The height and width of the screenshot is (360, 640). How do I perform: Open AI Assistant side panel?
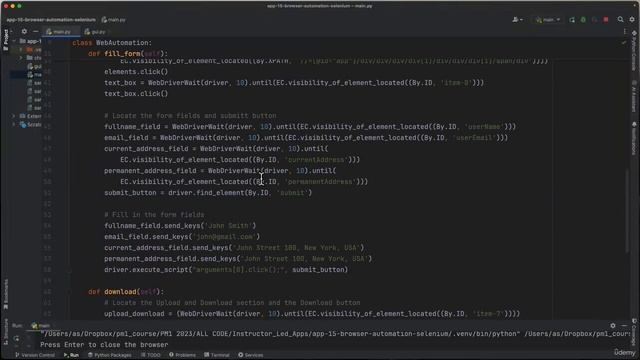[x=634, y=96]
